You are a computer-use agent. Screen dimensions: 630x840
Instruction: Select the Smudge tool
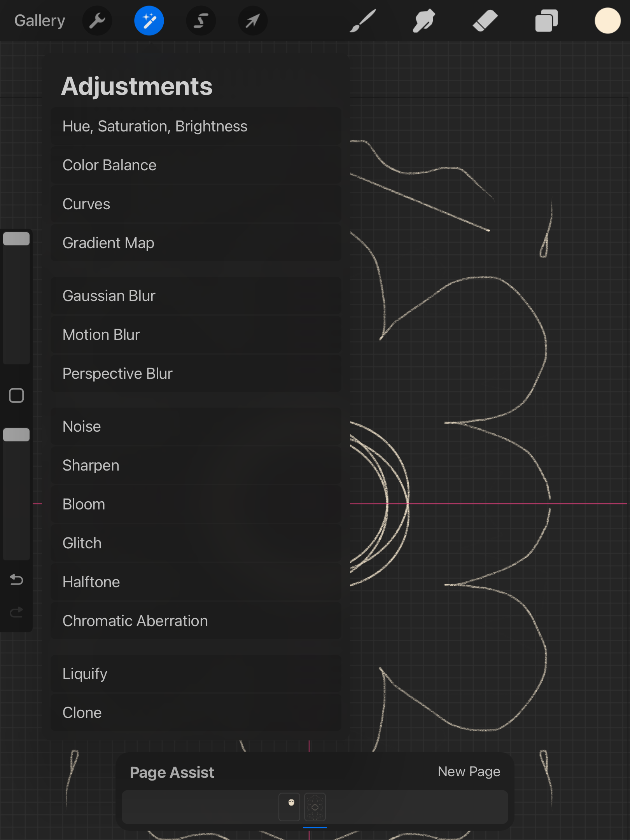pyautogui.click(x=423, y=21)
